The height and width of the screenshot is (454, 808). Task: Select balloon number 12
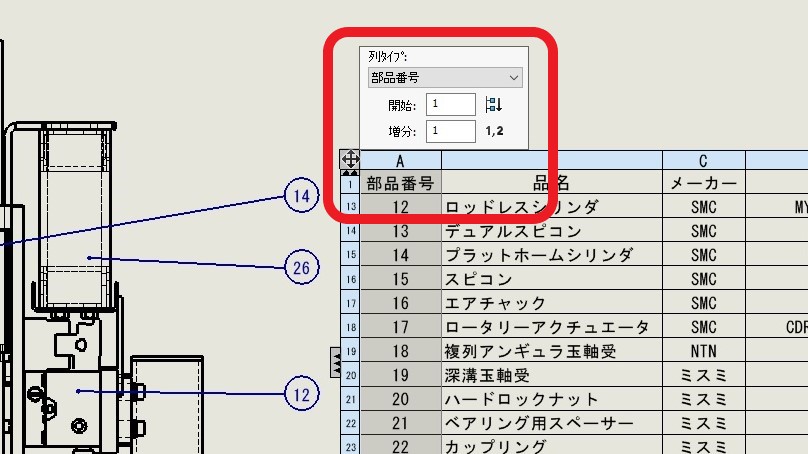click(302, 394)
